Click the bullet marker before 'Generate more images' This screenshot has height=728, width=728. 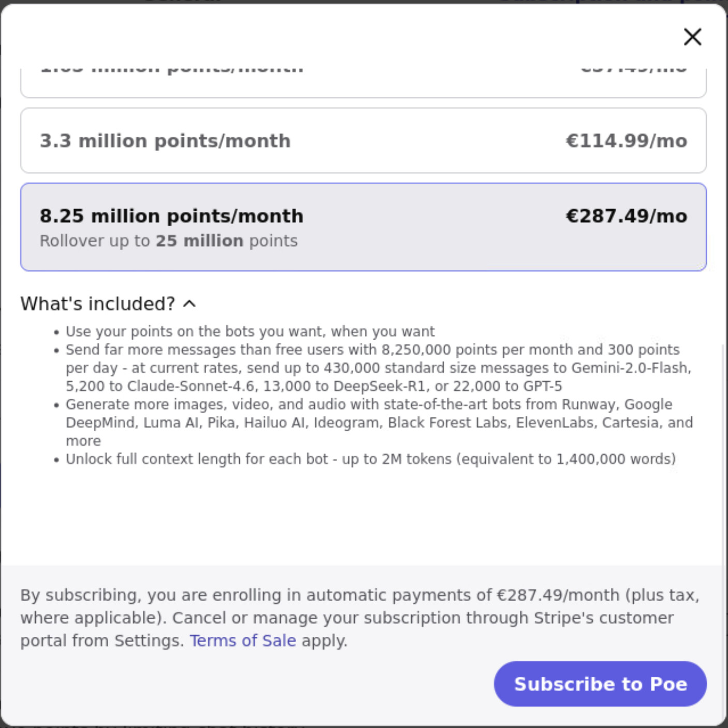pos(57,405)
